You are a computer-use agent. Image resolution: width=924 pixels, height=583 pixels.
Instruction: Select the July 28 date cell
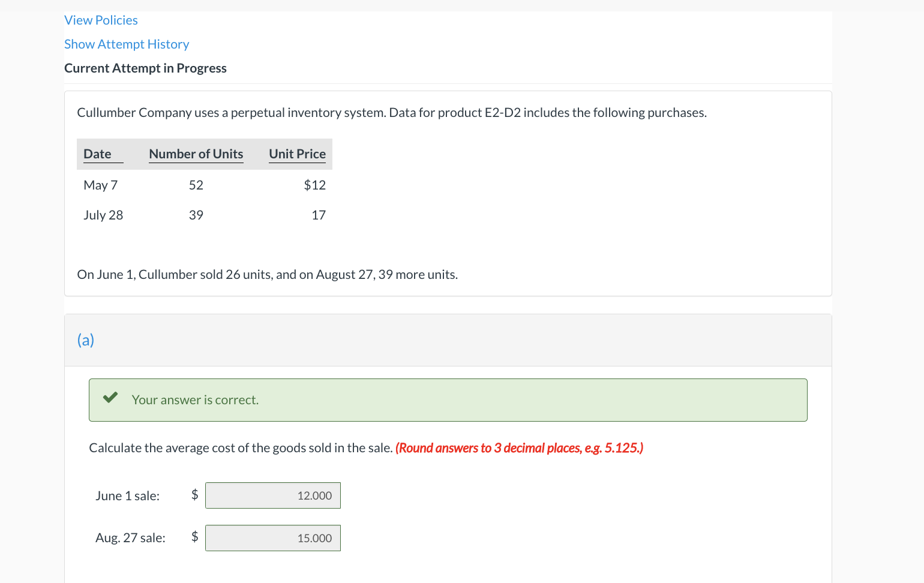coord(103,215)
